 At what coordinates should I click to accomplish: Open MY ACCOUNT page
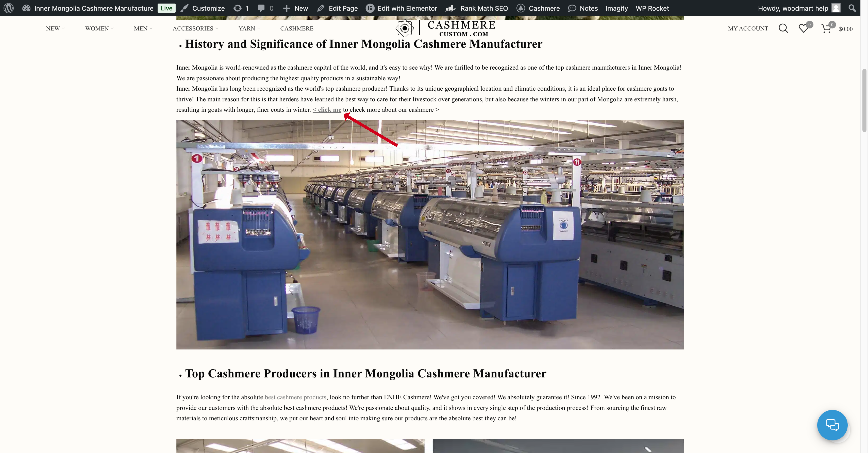pos(748,29)
